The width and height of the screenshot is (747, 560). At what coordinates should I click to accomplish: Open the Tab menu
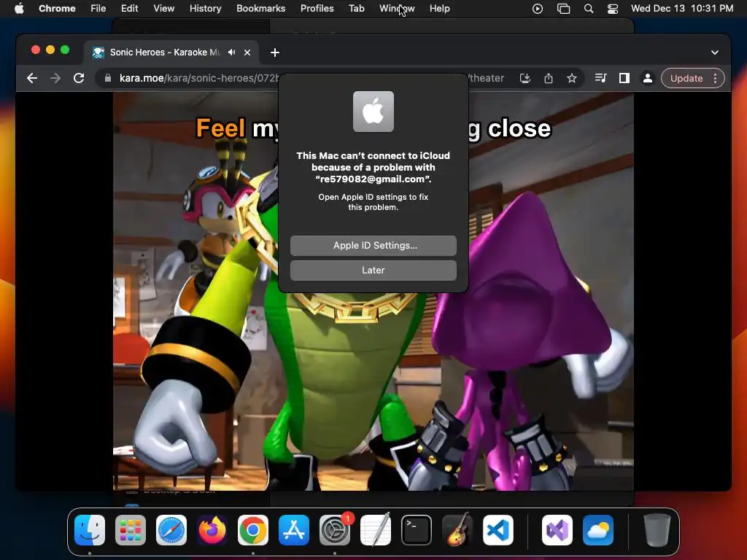[356, 9]
